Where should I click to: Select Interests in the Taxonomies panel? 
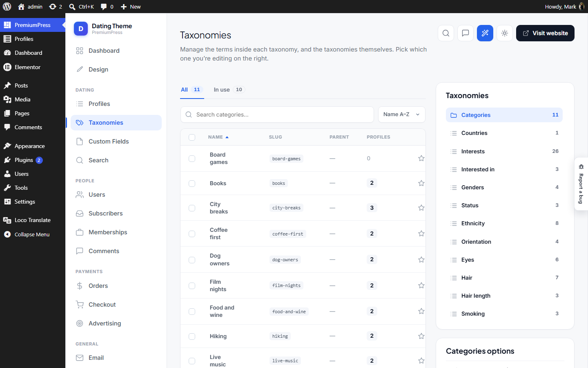pos(504,151)
